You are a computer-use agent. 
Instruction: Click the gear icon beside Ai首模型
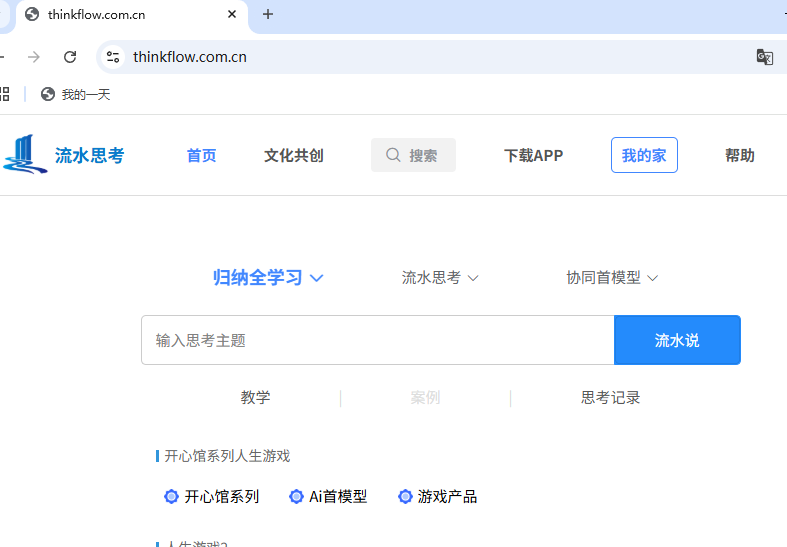coord(296,496)
